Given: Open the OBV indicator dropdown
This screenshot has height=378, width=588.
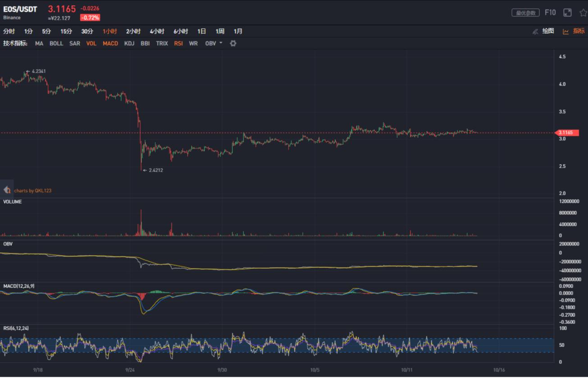Looking at the screenshot, I should 220,43.
